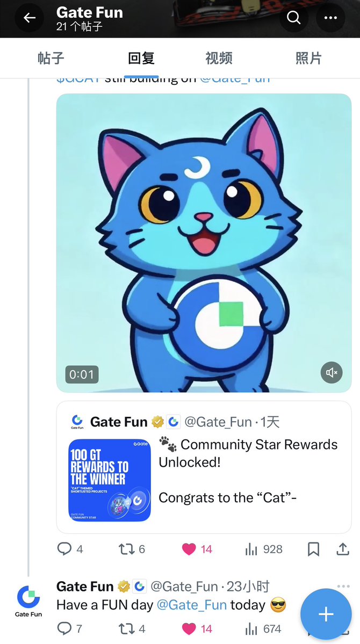Image resolution: width=360 pixels, height=644 pixels.
Task: Switch to the 视频 tab
Action: [219, 59]
